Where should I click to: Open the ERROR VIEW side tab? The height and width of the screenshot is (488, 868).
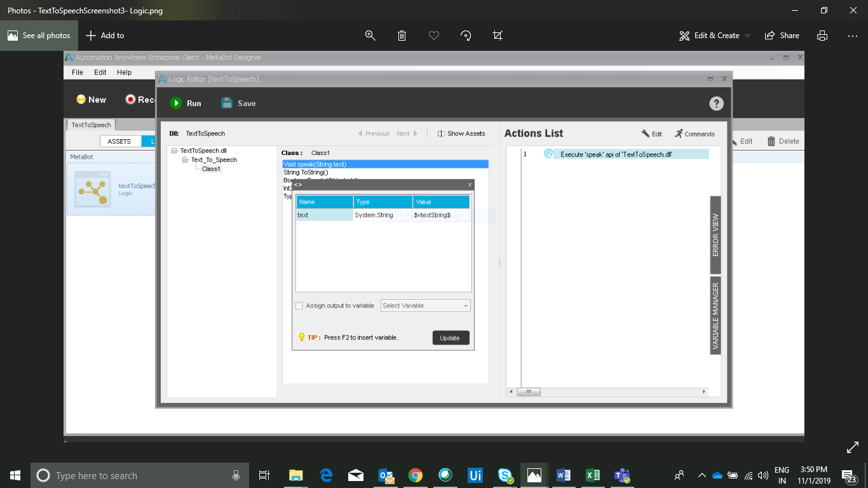[x=715, y=235]
